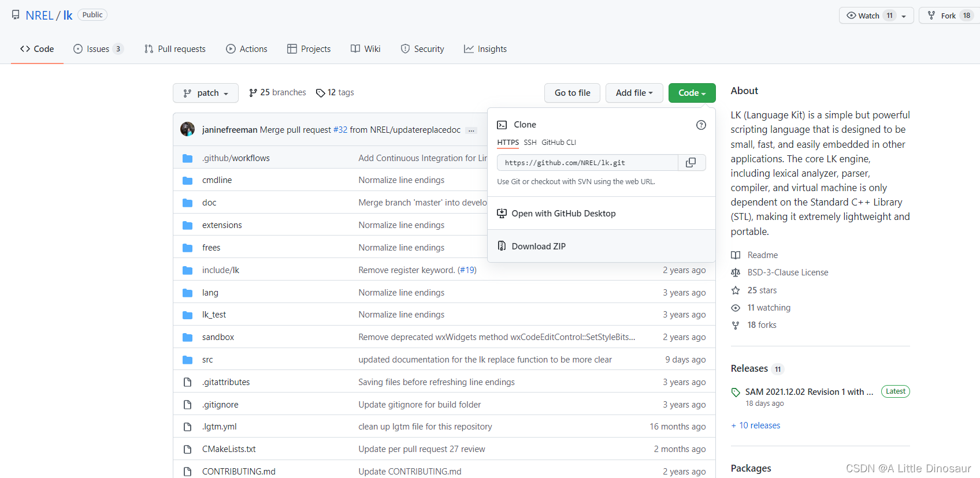The height and width of the screenshot is (478, 980).
Task: Open the BSD-3-Clause License link
Action: tap(788, 272)
